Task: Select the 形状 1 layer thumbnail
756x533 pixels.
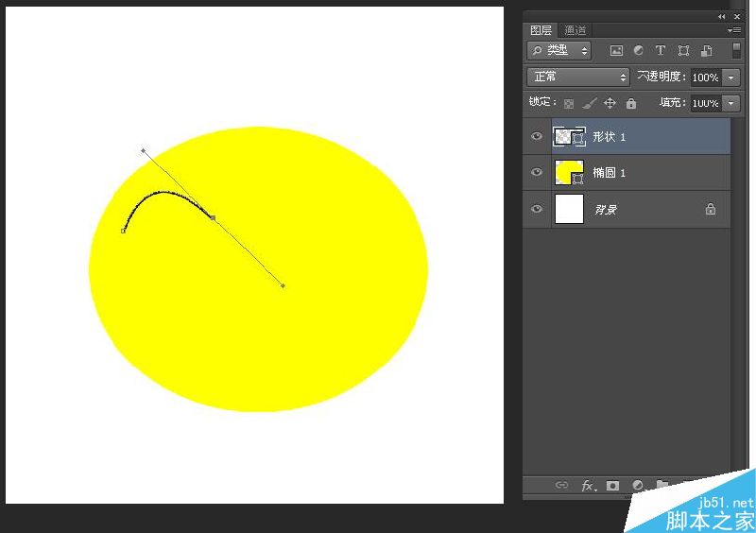Action: point(570,136)
